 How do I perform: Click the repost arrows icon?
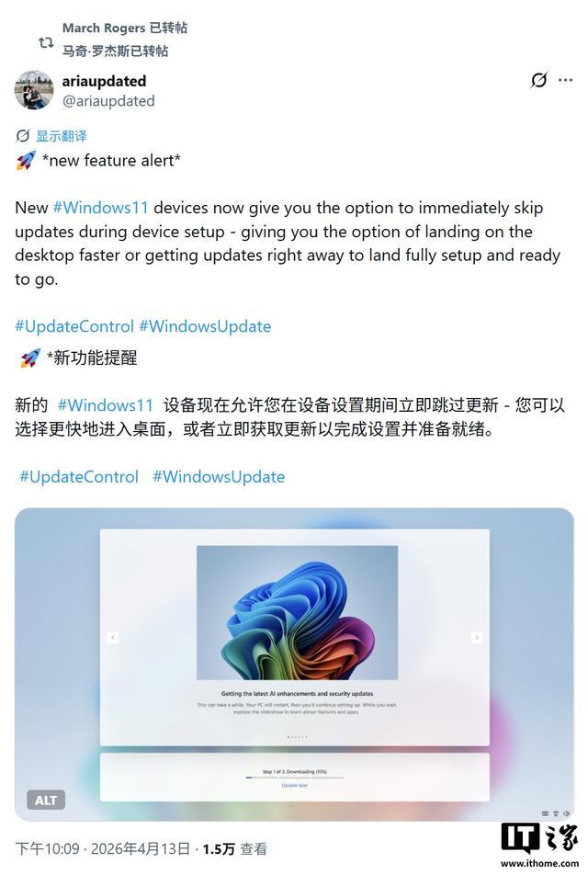click(46, 42)
